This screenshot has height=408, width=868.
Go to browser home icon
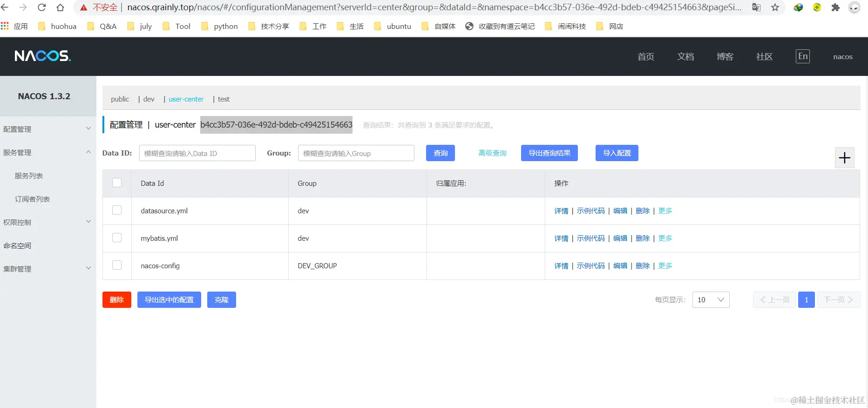click(x=60, y=7)
